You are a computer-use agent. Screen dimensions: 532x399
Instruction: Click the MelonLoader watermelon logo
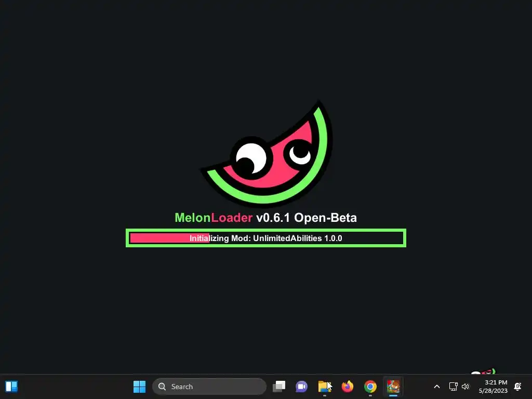tap(267, 153)
